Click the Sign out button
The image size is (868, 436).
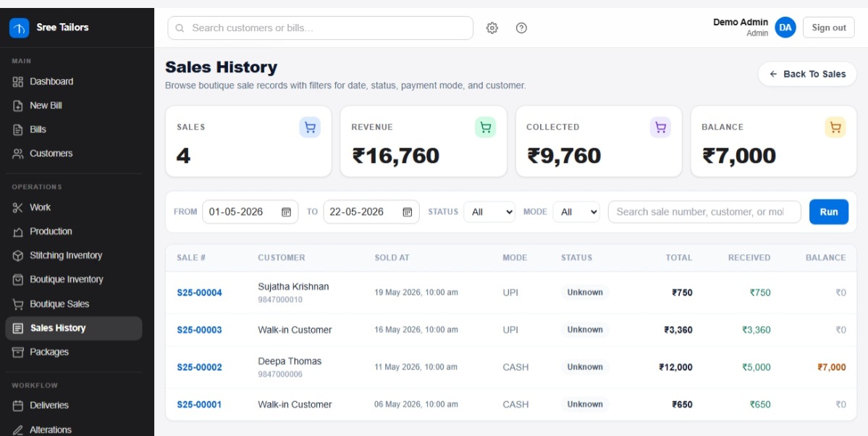click(x=829, y=28)
